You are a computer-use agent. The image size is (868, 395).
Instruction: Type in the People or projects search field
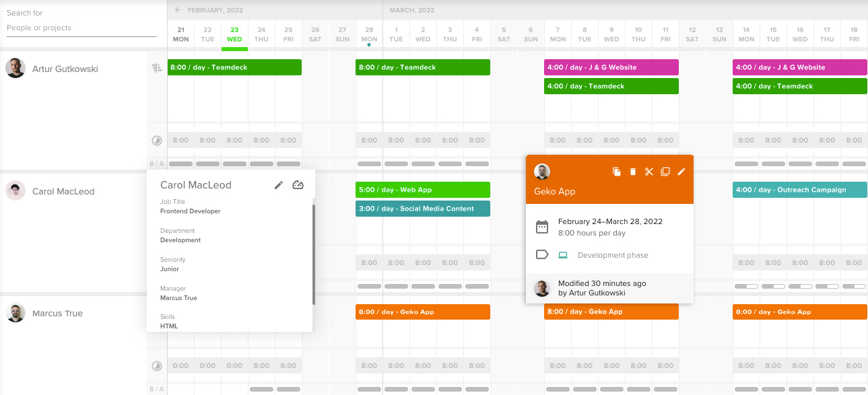point(81,28)
